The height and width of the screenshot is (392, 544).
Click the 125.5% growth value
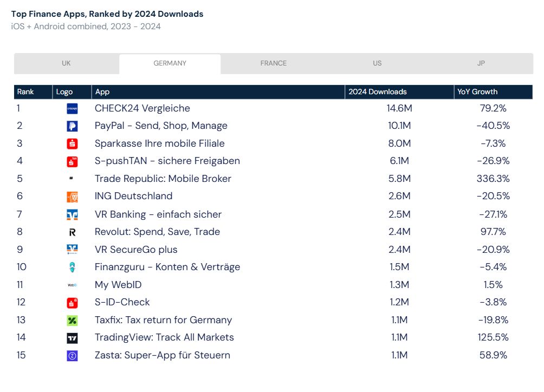(x=493, y=337)
